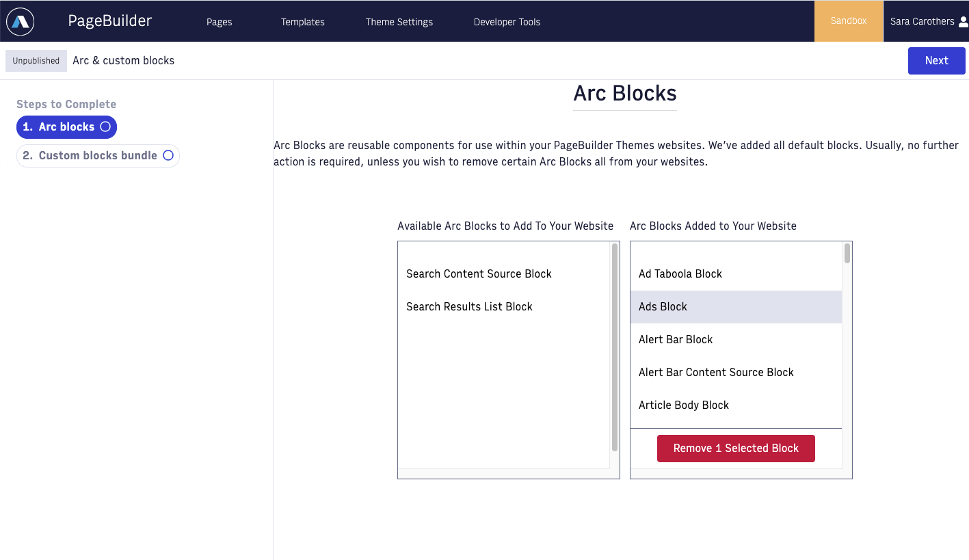Viewport: 969px width, 560px height.
Task: Select Search Content Source Block
Action: click(503, 274)
